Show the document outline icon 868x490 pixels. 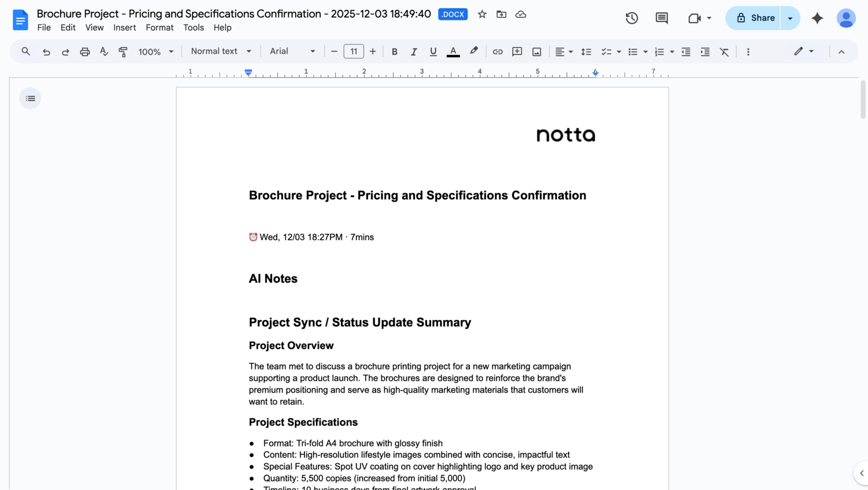(x=30, y=98)
